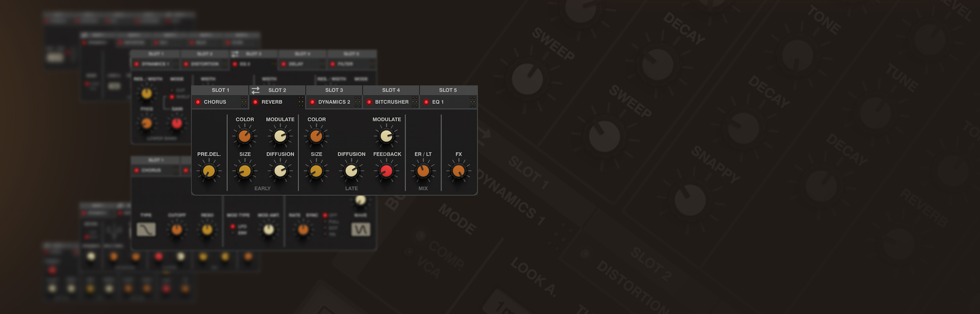Click the LATE section label
This screenshot has width=980, height=314.
(x=351, y=189)
